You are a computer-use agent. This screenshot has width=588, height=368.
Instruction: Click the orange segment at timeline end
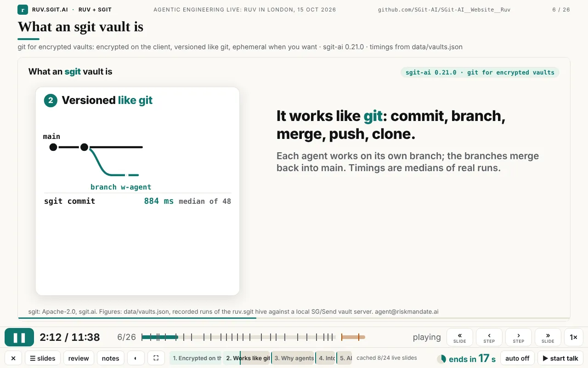pos(353,337)
